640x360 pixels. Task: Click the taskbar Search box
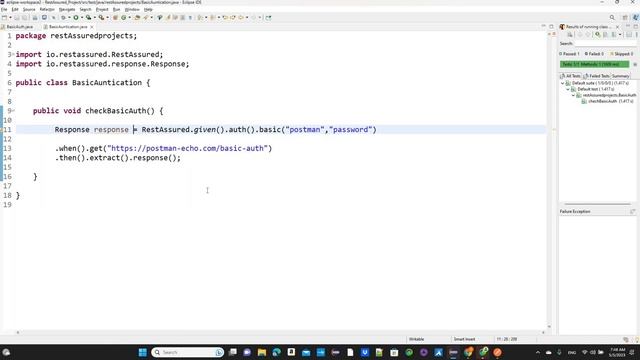coord(187,352)
